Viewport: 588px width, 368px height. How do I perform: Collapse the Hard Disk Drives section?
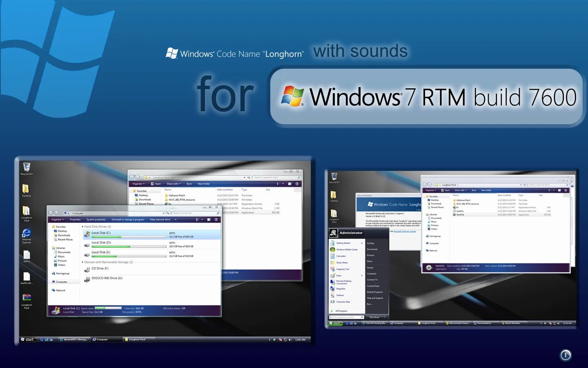pyautogui.click(x=82, y=226)
